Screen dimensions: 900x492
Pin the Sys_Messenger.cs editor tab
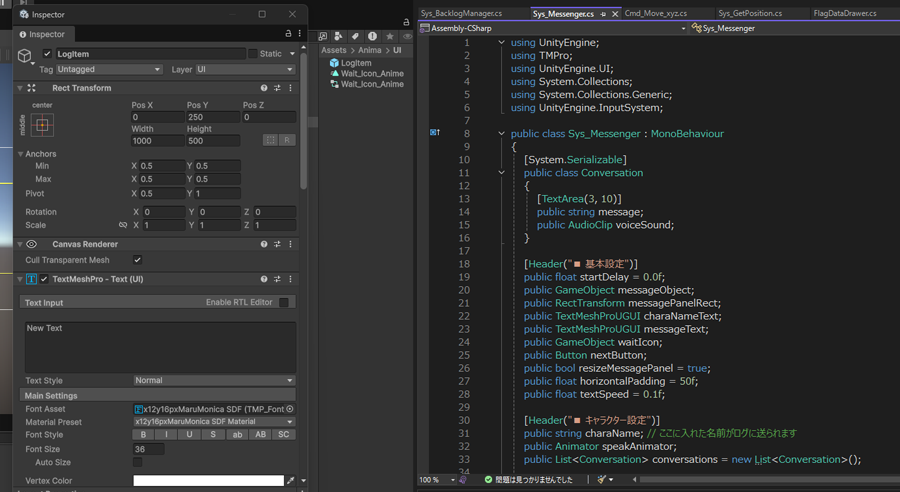603,14
